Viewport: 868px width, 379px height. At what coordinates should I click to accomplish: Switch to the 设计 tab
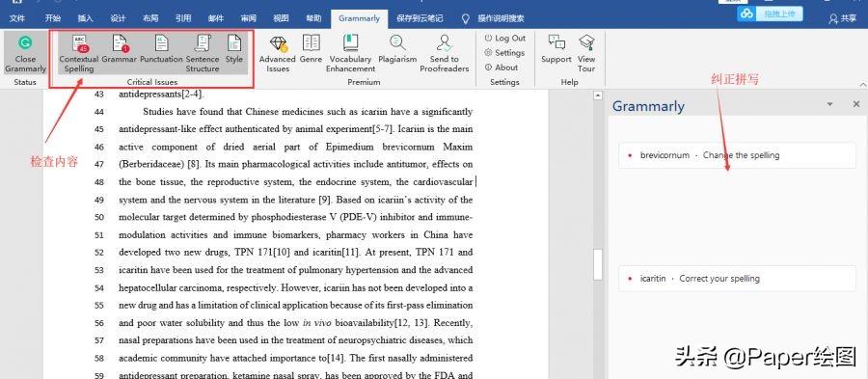click(x=118, y=18)
